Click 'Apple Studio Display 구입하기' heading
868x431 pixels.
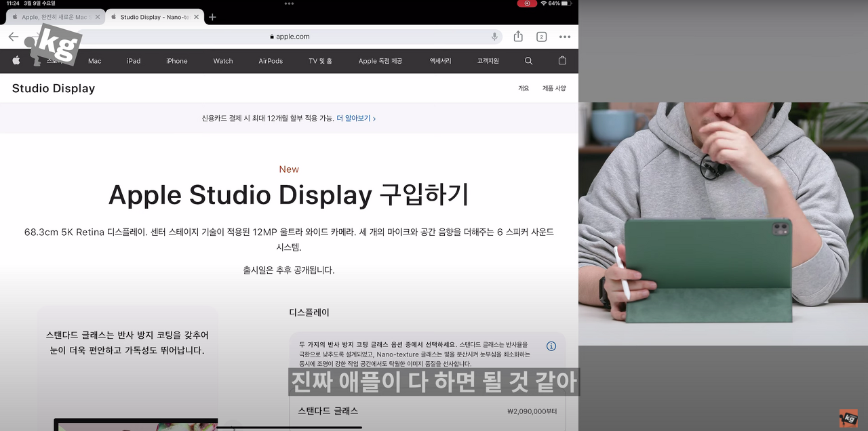[x=289, y=195]
